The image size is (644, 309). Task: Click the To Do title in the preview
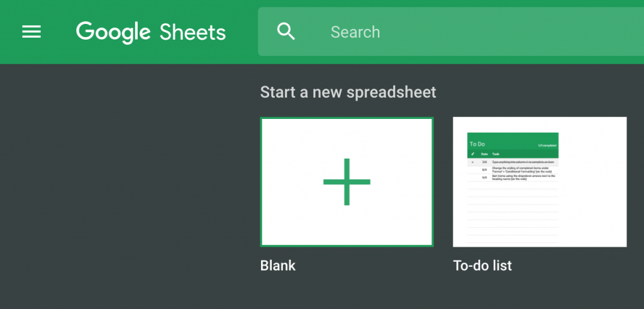(477, 144)
